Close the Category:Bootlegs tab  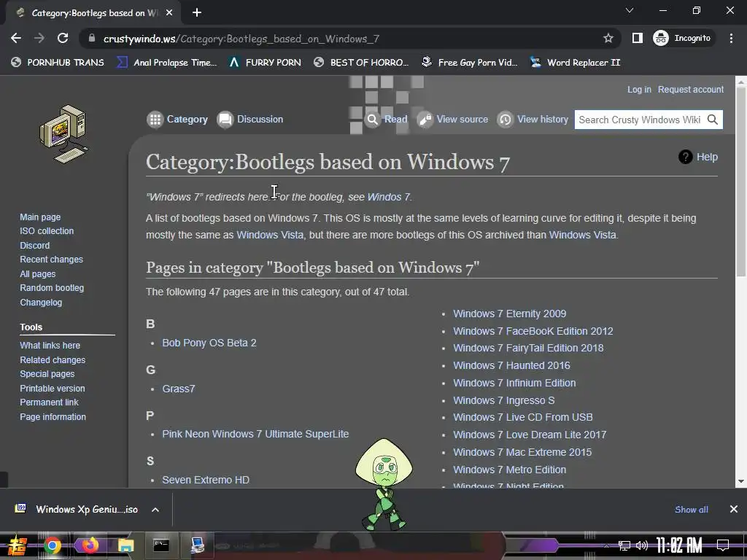coord(169,13)
